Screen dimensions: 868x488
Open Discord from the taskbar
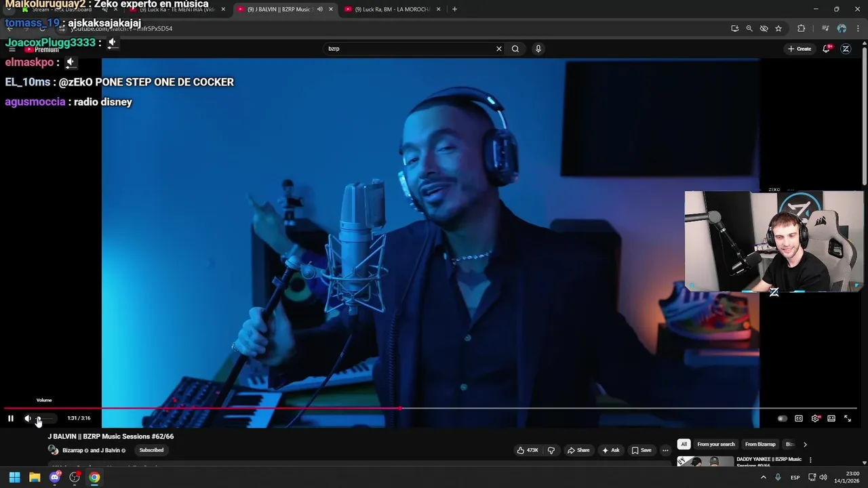[55, 477]
